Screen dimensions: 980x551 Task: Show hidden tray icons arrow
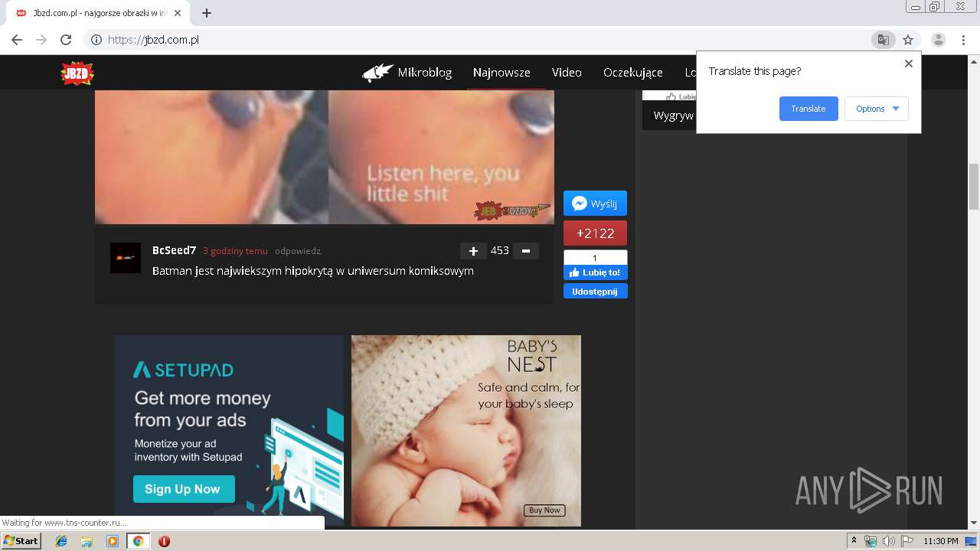point(854,541)
